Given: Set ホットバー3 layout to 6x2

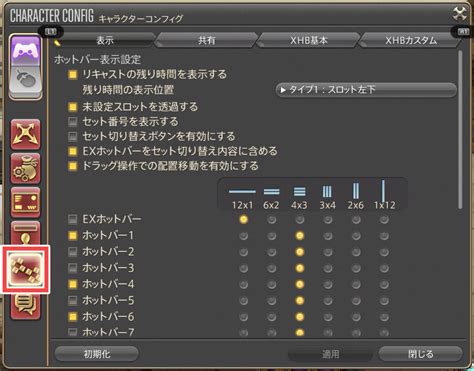Looking at the screenshot, I should (x=272, y=268).
